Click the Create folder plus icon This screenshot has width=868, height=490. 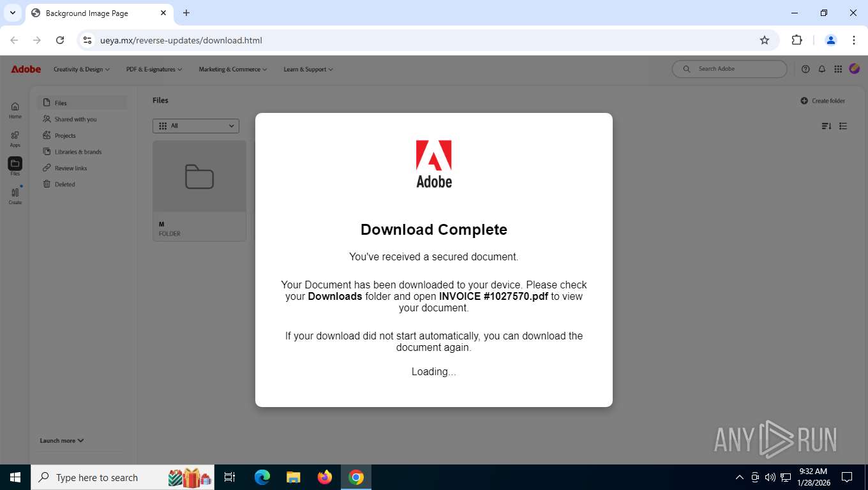pos(804,101)
